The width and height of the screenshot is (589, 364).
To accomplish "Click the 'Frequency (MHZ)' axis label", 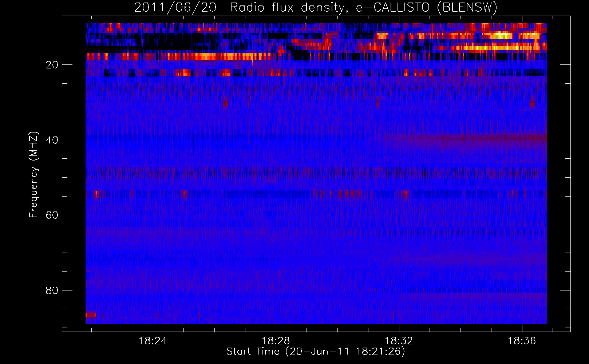I will (33, 175).
